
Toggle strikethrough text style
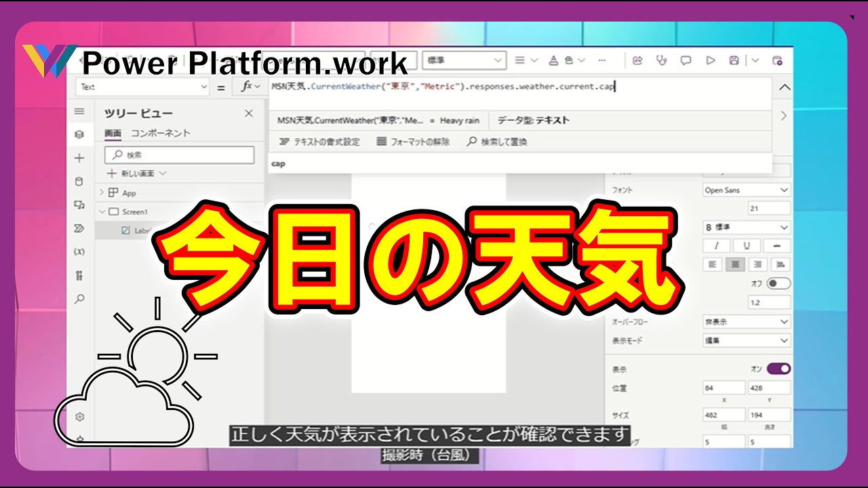point(777,246)
